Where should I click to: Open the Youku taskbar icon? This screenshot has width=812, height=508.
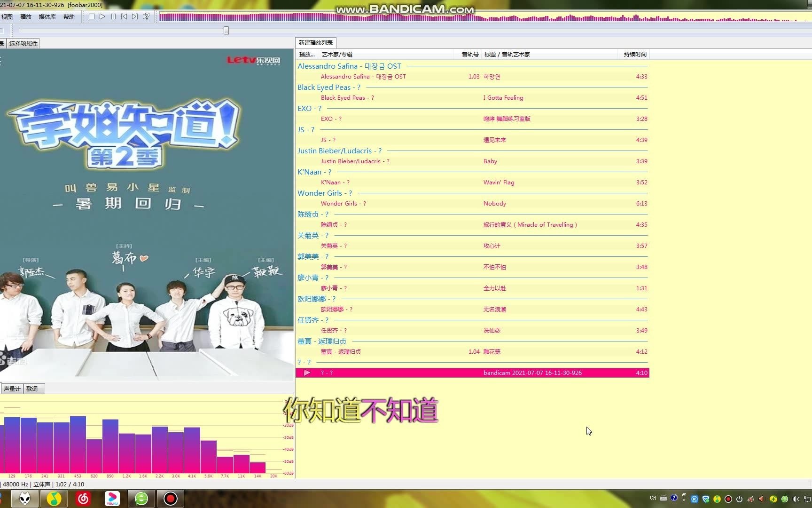112,499
